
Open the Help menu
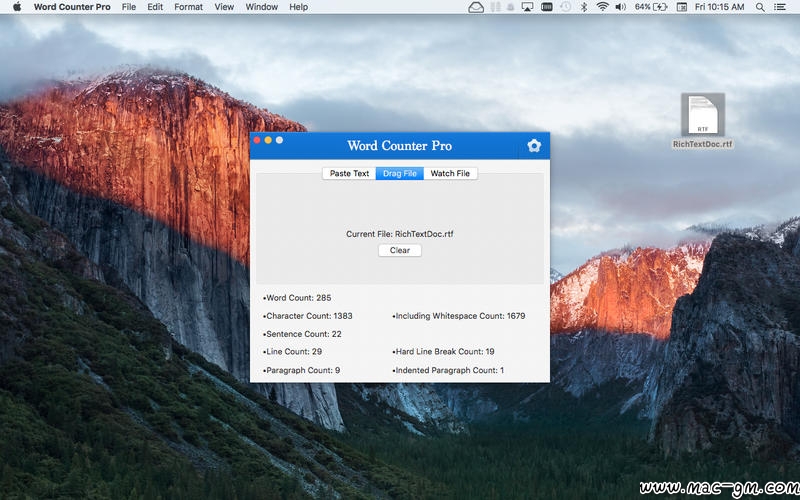(298, 7)
